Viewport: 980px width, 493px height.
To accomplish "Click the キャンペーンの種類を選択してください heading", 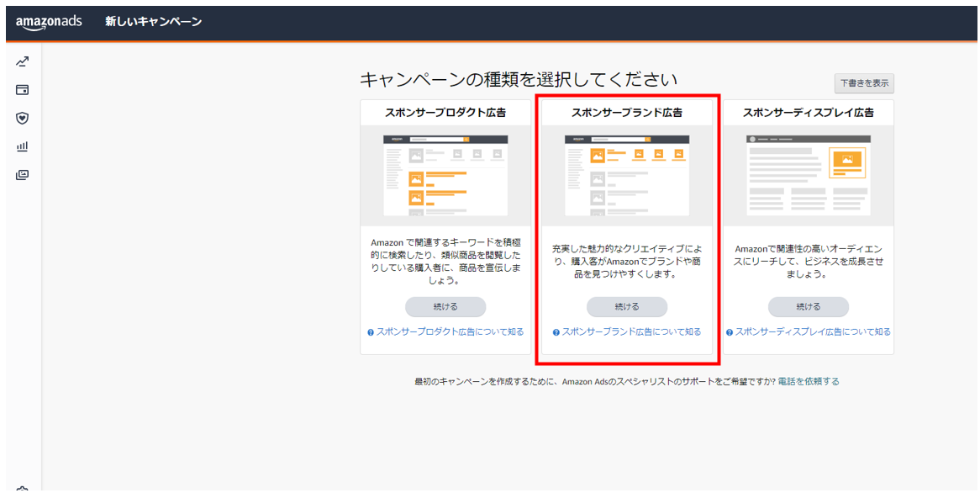I will [x=519, y=80].
